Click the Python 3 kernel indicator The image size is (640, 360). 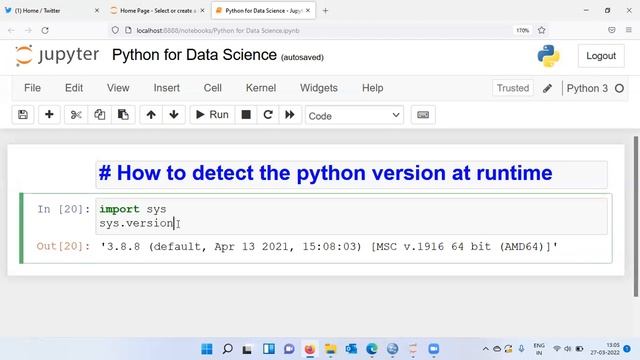pos(587,88)
